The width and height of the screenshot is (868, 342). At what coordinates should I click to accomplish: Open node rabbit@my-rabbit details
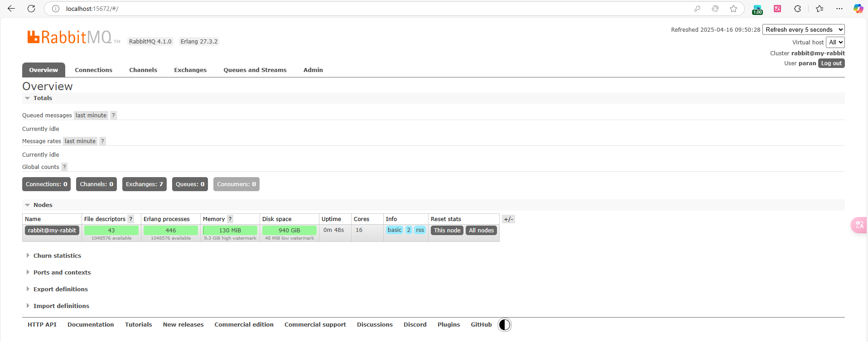52,231
